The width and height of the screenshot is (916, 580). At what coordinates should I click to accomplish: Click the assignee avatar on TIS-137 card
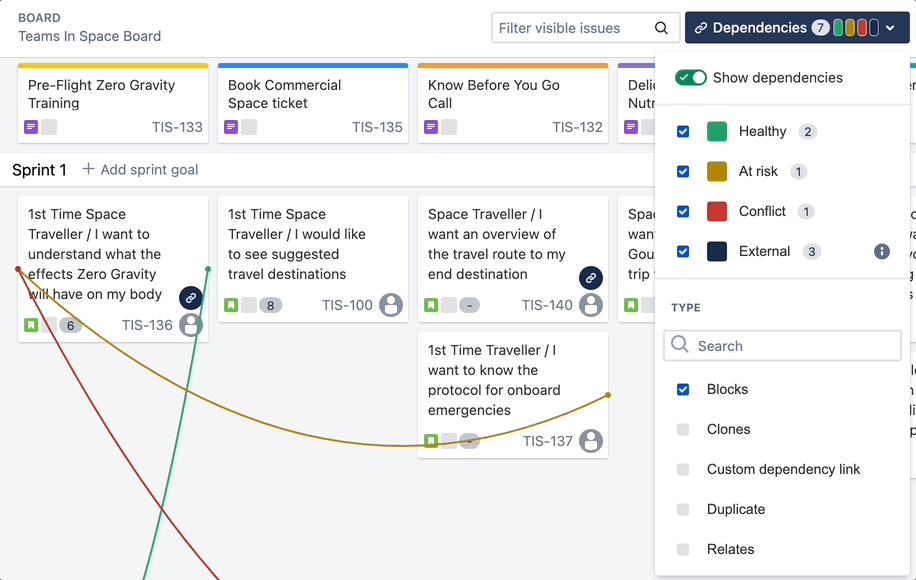point(590,441)
